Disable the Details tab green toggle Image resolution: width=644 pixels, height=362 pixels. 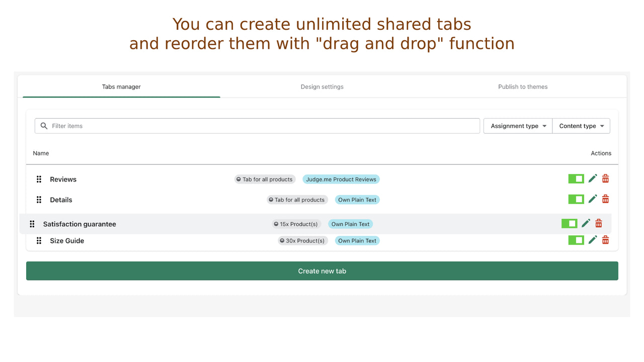[x=576, y=199]
